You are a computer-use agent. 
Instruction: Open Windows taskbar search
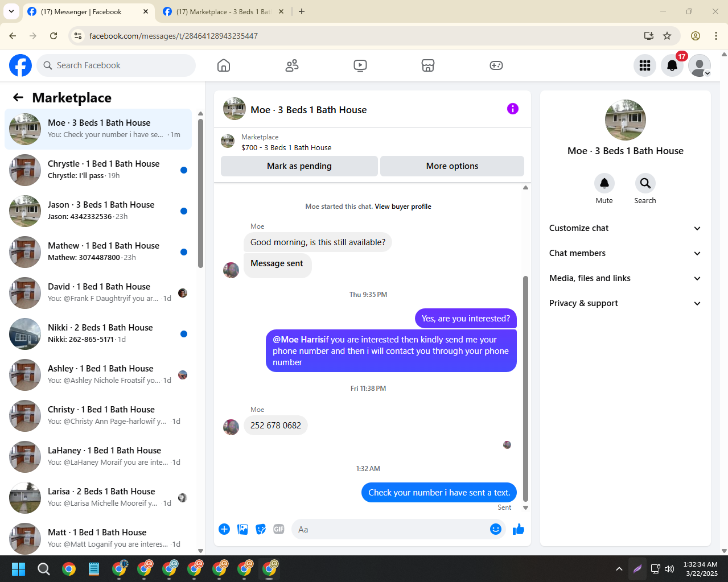point(44,569)
